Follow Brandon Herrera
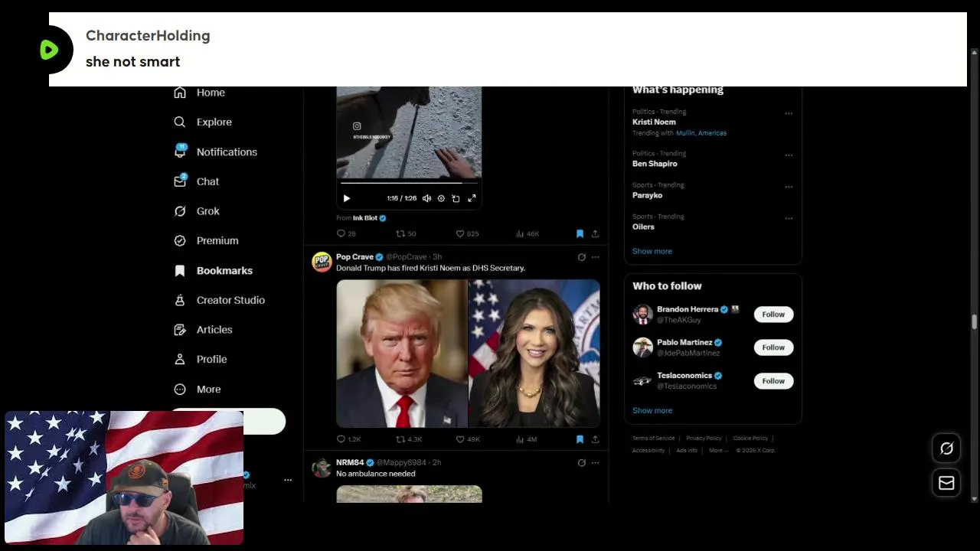 pos(773,315)
